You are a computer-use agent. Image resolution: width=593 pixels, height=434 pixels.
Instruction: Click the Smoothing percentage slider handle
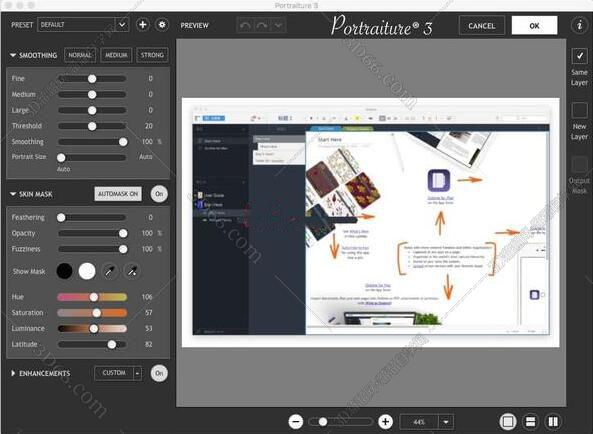click(123, 142)
